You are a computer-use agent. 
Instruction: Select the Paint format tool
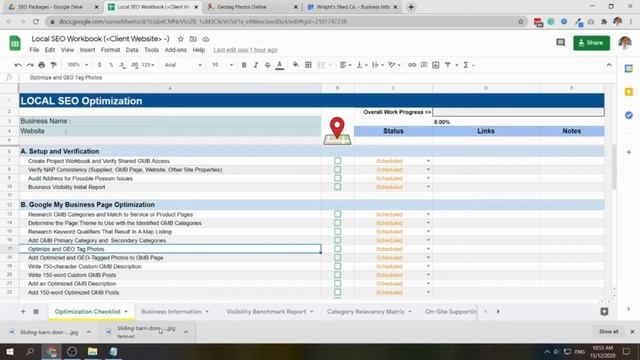(x=53, y=65)
